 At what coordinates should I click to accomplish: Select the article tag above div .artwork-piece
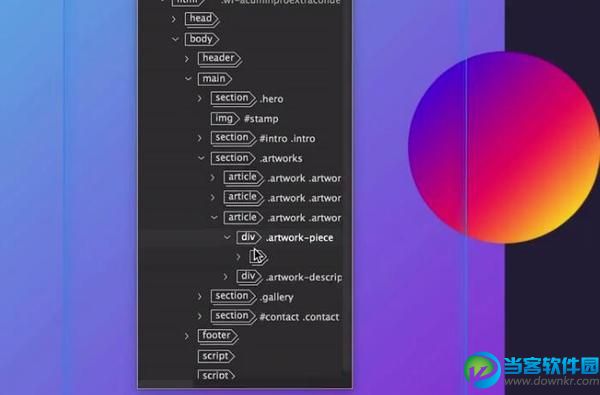243,218
